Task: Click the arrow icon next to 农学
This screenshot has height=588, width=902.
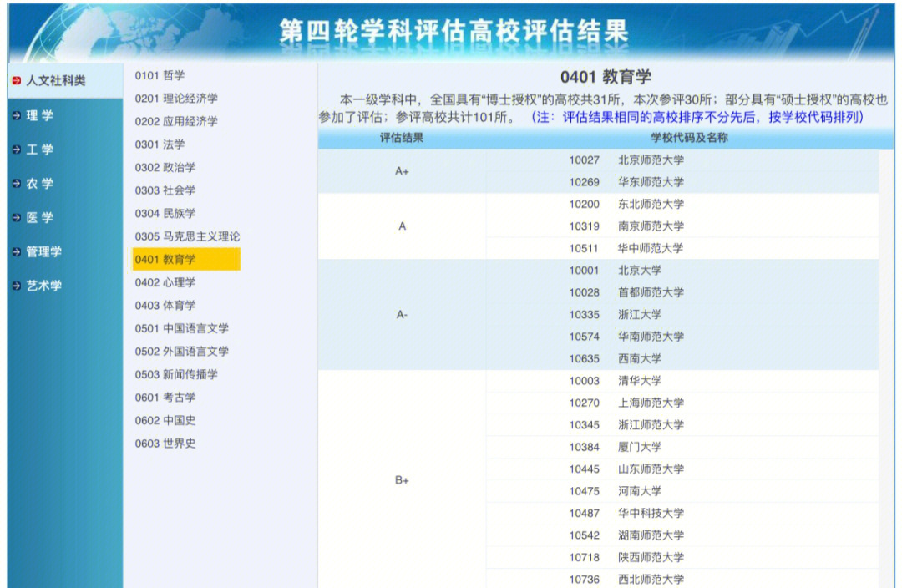Action: pos(17,184)
